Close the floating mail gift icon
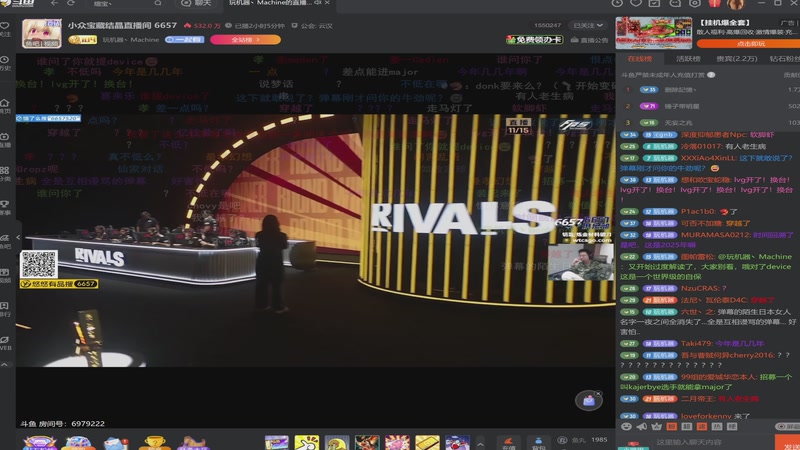Viewport: 800px width, 450px height. [598, 393]
